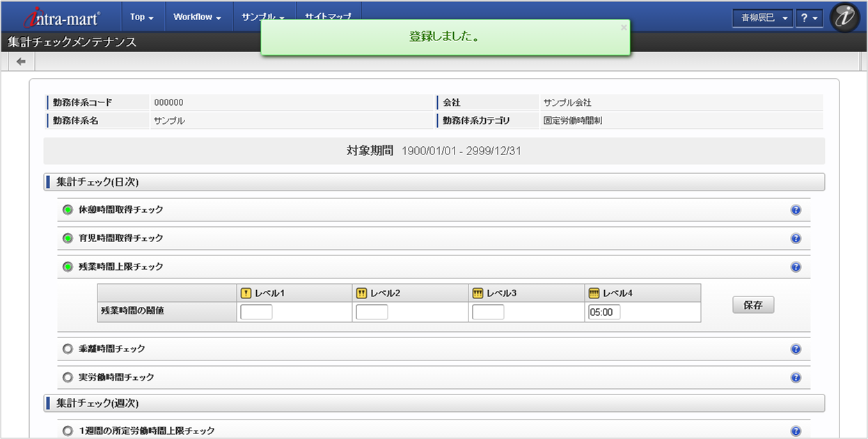Expand the 乖離時間チェック panel
The height and width of the screenshot is (439, 868).
coord(434,349)
